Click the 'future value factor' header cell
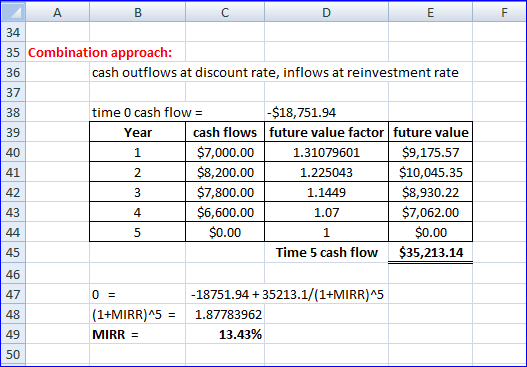 326,132
